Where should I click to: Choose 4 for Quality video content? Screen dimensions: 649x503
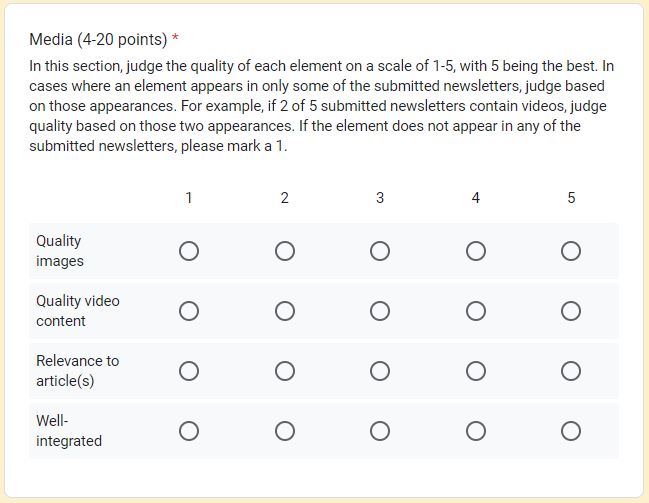pos(476,311)
